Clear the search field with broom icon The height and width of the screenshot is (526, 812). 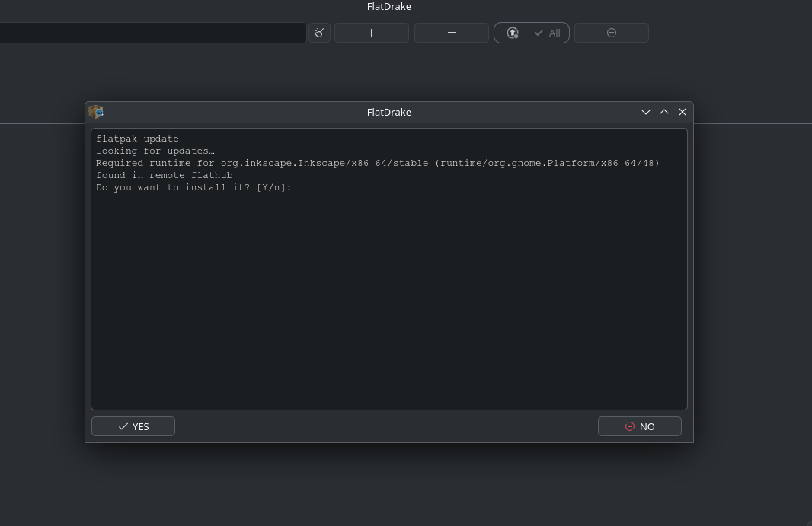(x=319, y=33)
